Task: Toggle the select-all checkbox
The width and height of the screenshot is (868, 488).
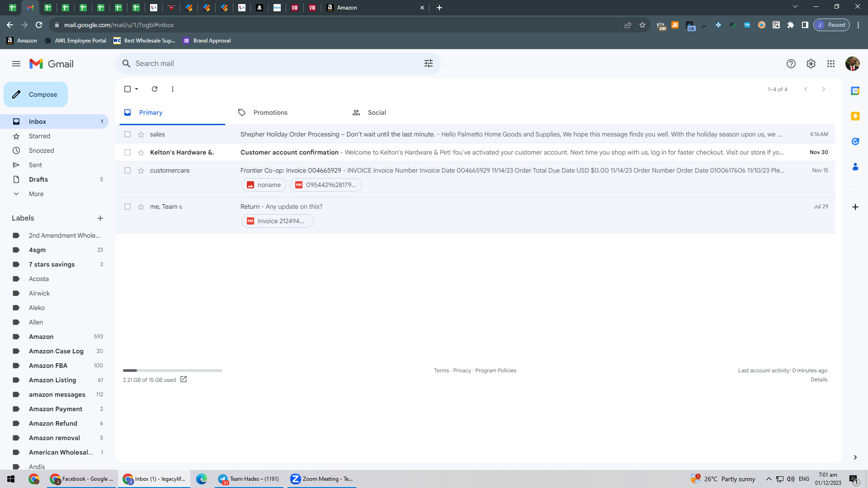Action: [127, 89]
